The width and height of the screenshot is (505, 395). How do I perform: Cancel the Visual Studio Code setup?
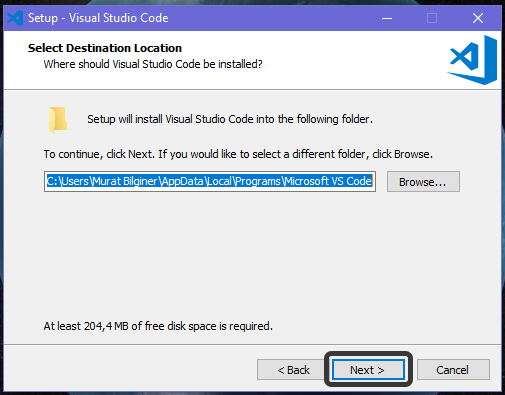coord(453,370)
